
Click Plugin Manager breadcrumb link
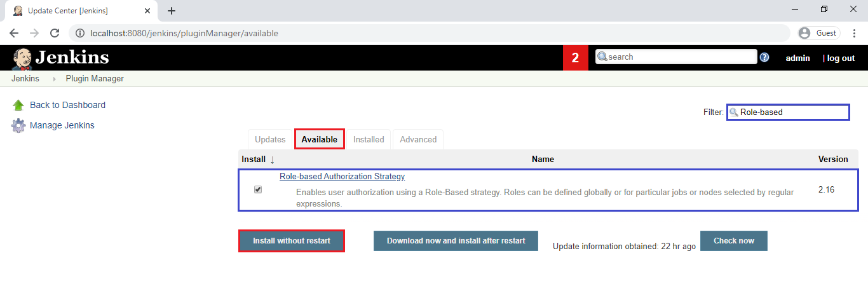[95, 79]
